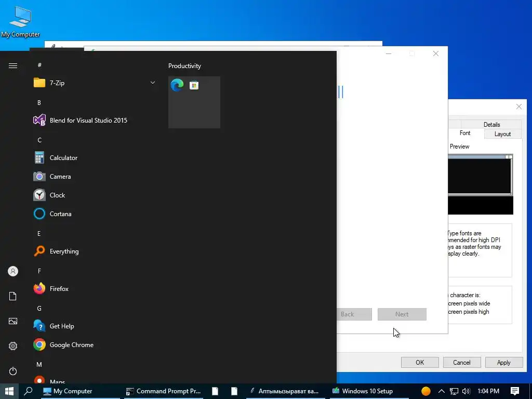The height and width of the screenshot is (399, 532).
Task: Click the Windows Start button
Action: (x=9, y=391)
